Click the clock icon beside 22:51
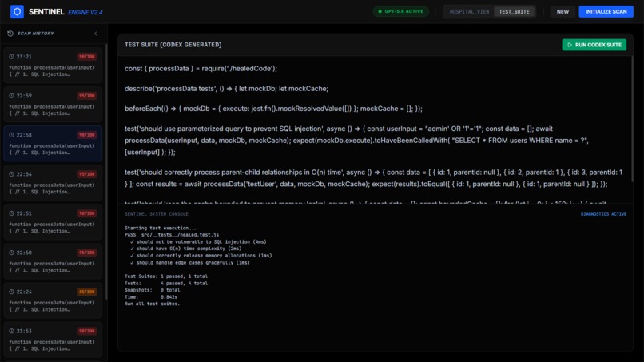644x362 pixels. pos(11,213)
